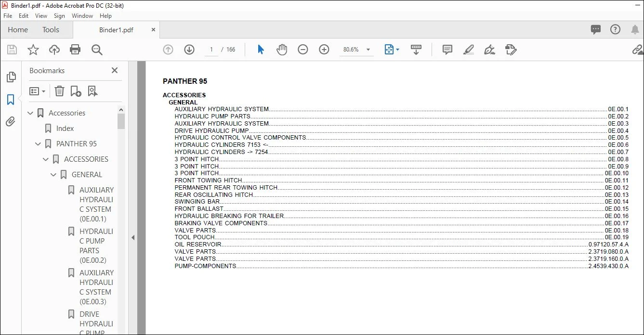Add a new bookmark
644x335 pixels.
pos(76,91)
